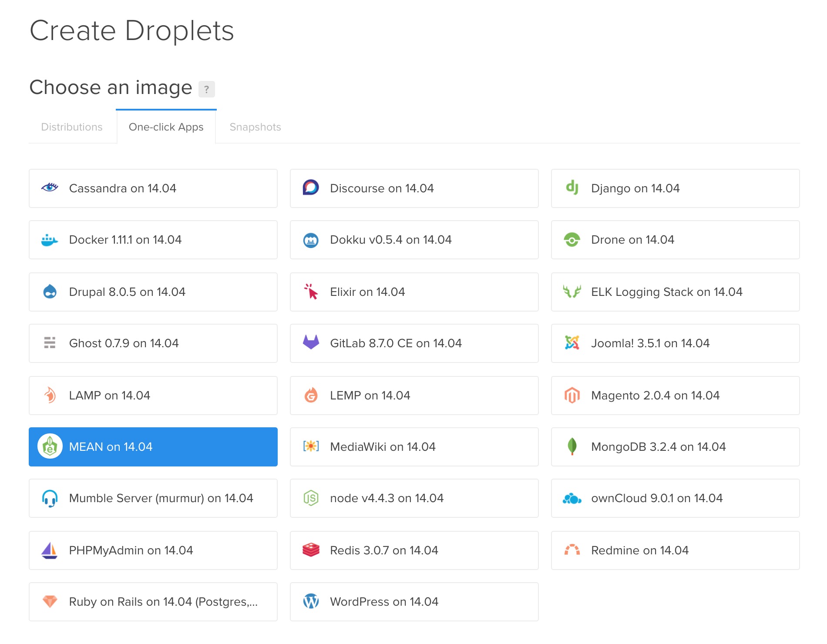
Task: Click the Docker whale icon
Action: [50, 240]
